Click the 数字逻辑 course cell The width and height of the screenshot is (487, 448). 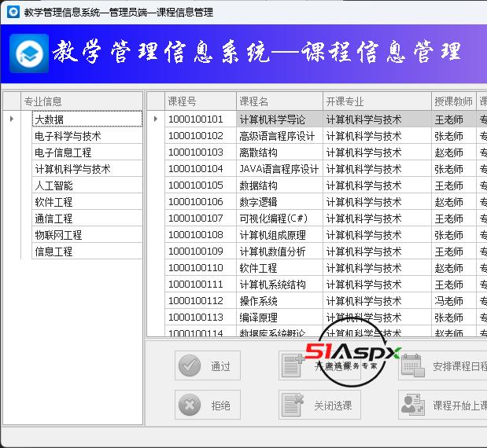pyautogui.click(x=279, y=202)
